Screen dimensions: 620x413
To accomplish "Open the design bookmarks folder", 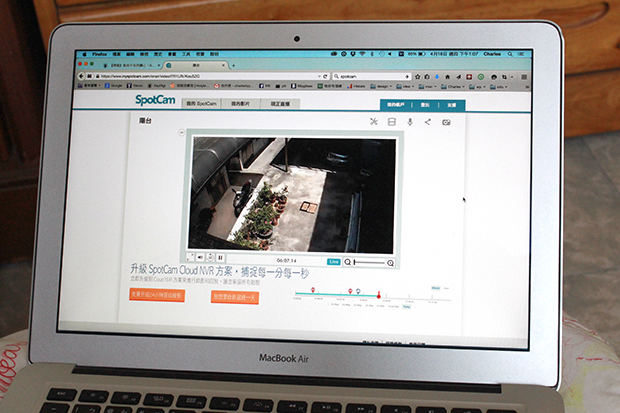I will point(381,86).
